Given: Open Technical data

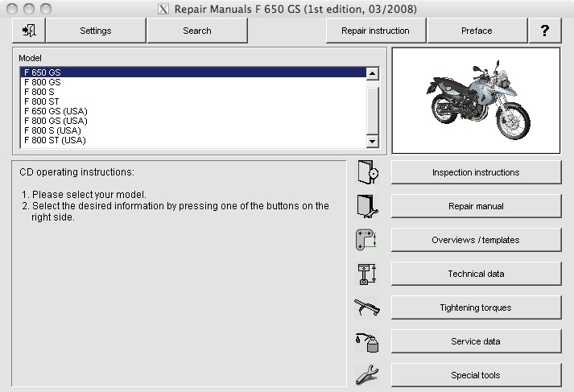Looking at the screenshot, I should [x=476, y=274].
